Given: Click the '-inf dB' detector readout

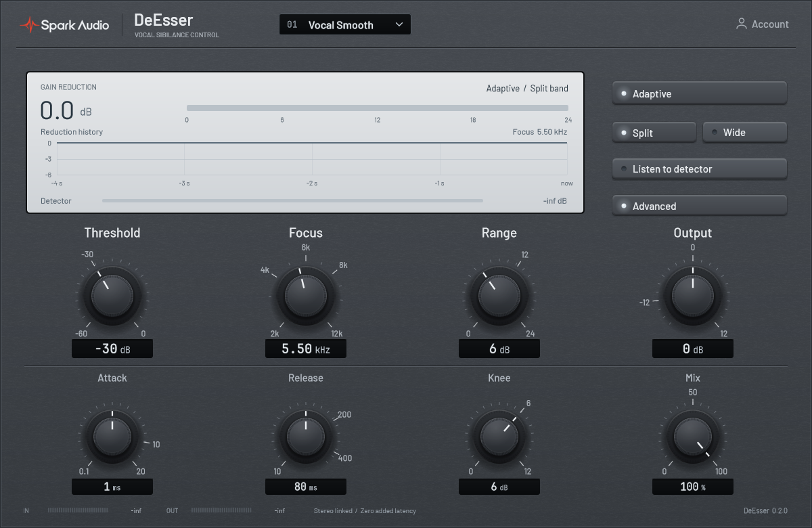Looking at the screenshot, I should tap(555, 201).
